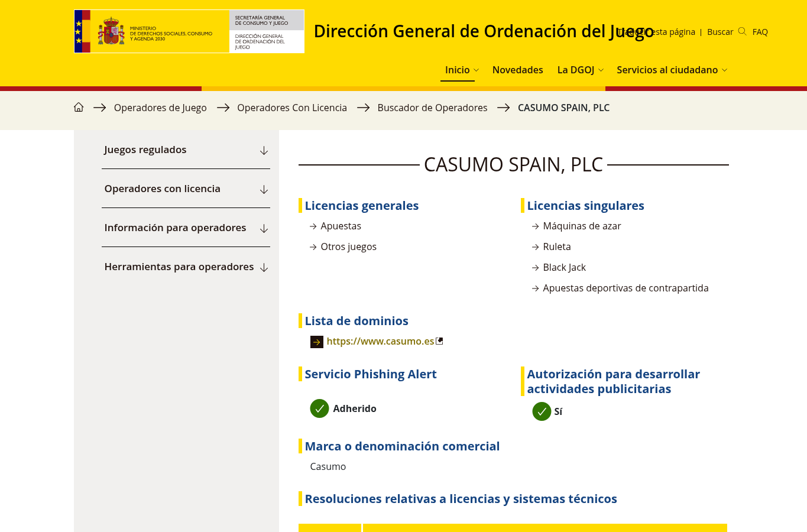The image size is (807, 532).
Task: Go to Novedades menu item
Action: click(517, 70)
